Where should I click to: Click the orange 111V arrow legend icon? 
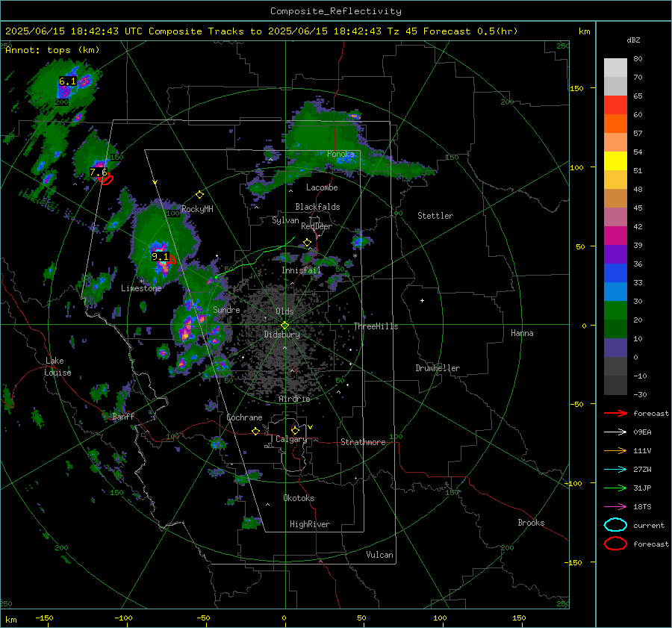pos(615,450)
